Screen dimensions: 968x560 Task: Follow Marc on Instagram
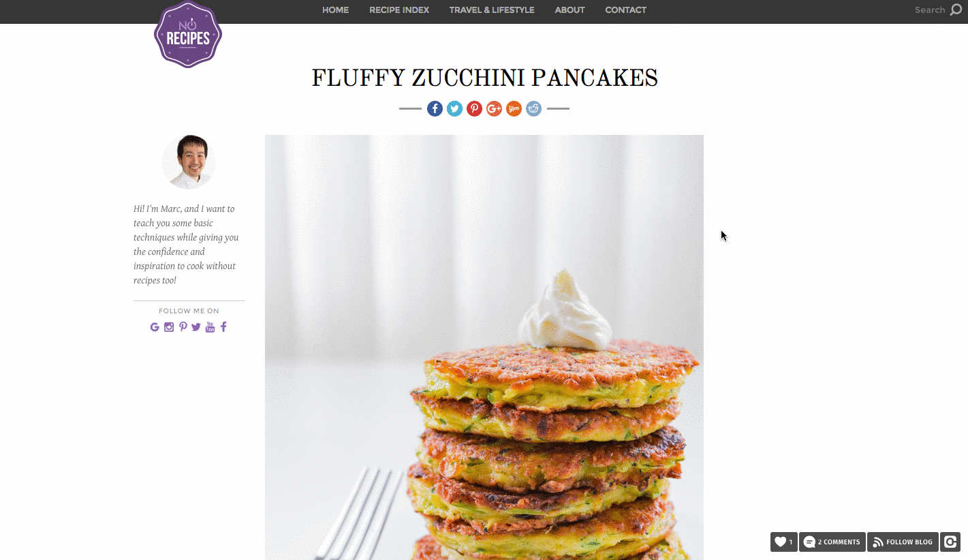pos(169,327)
